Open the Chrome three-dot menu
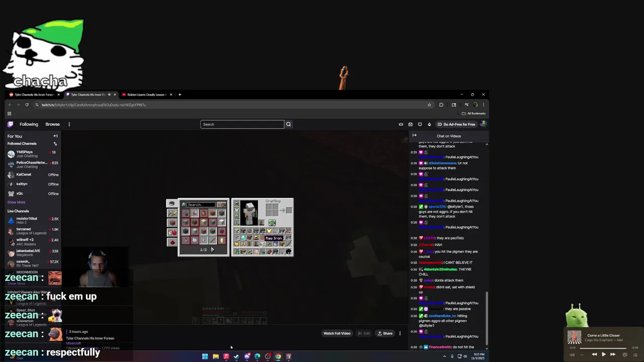Image resolution: width=644 pixels, height=362 pixels. [484, 105]
